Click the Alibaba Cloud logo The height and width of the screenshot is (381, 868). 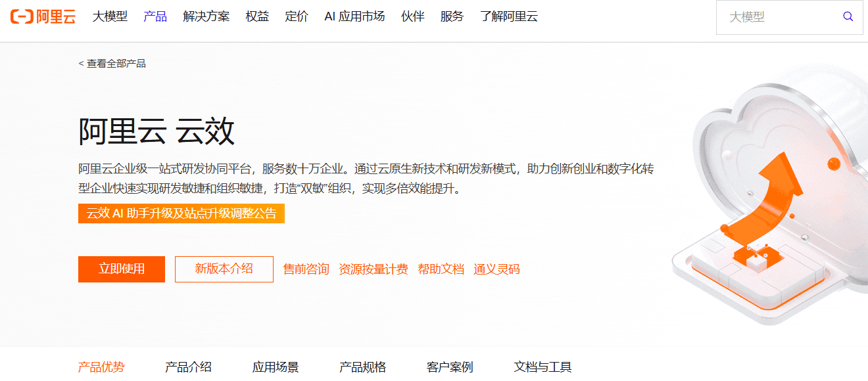43,16
